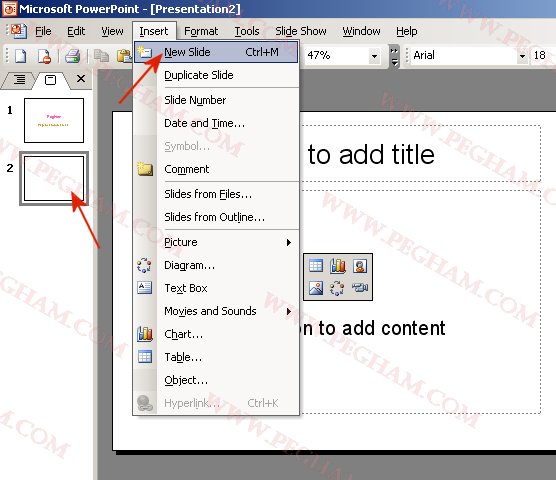Open the zoom percentage dropdown

pos(374,56)
